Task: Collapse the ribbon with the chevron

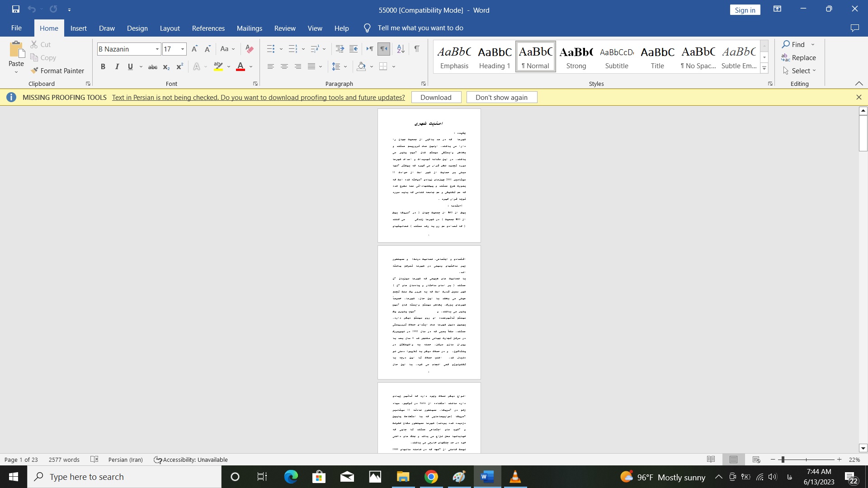Action: [x=859, y=83]
